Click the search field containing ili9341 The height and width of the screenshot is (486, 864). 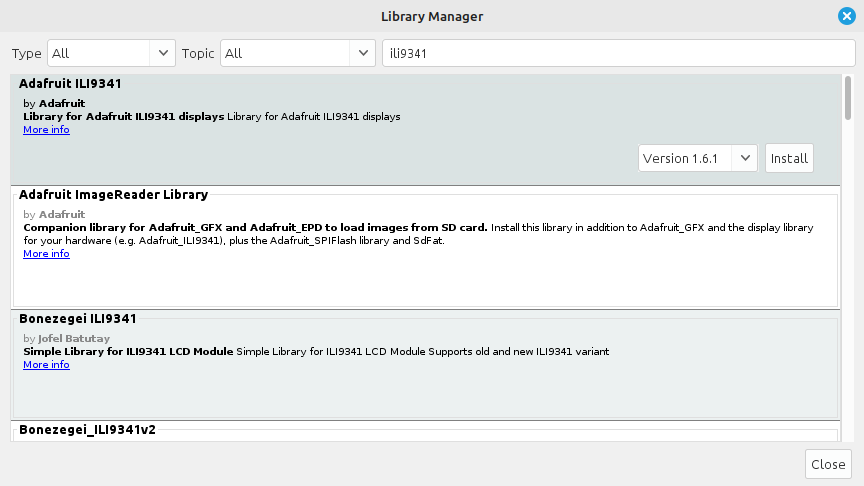[618, 53]
